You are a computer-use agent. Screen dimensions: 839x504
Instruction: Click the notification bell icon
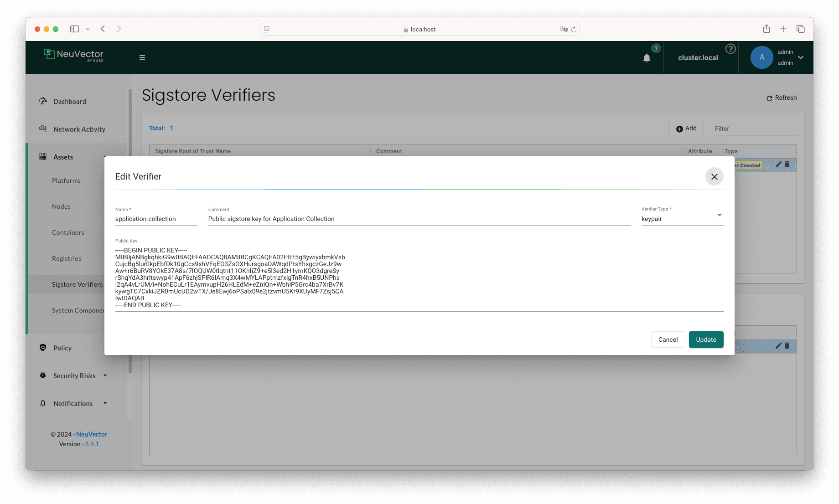click(647, 57)
